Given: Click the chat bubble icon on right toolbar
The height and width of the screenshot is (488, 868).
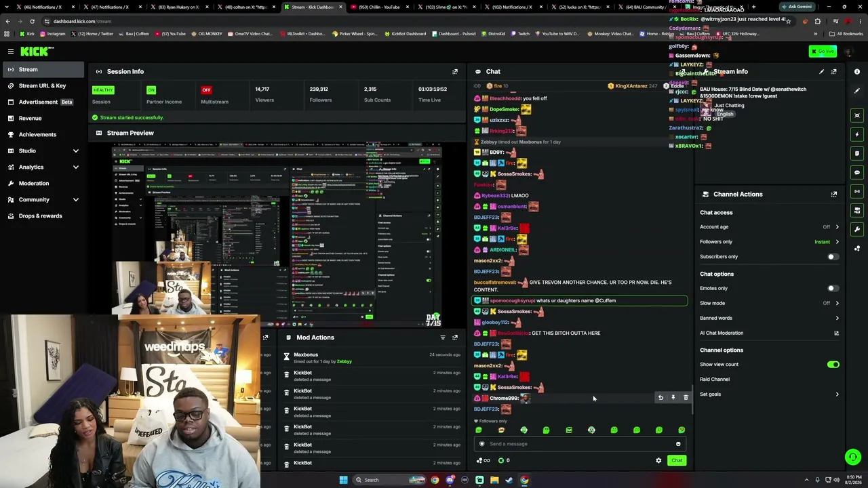Looking at the screenshot, I should (x=857, y=172).
